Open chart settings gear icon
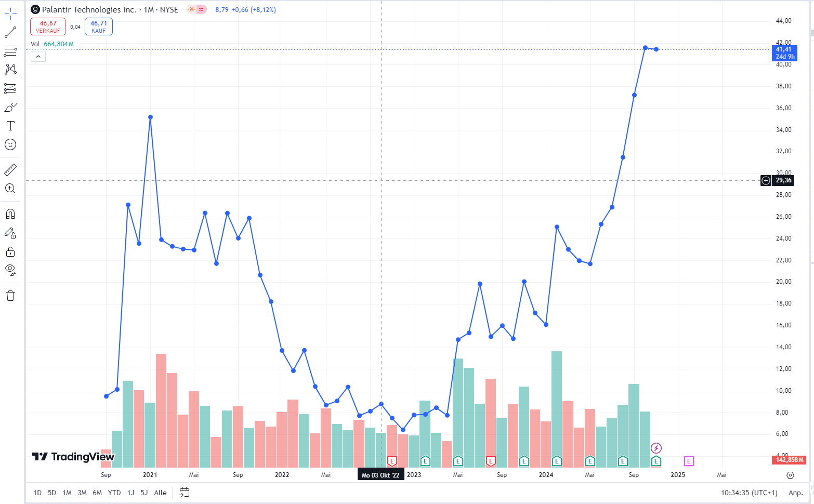The image size is (814, 504). (790, 475)
